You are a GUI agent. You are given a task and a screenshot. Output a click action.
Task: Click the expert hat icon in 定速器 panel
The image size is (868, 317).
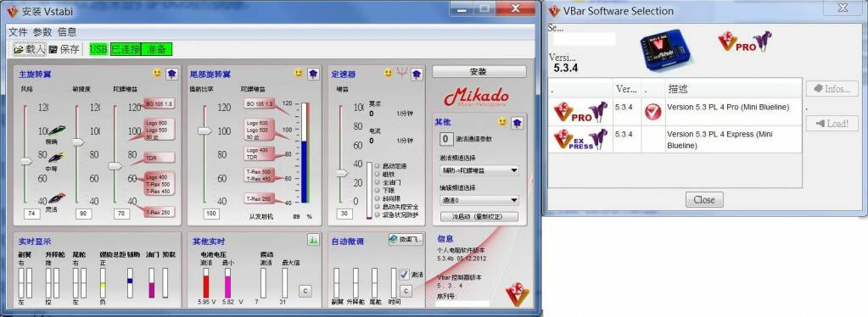pos(417,74)
